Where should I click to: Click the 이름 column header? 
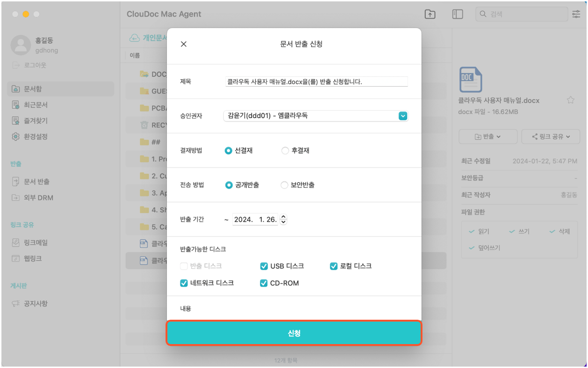click(x=135, y=55)
